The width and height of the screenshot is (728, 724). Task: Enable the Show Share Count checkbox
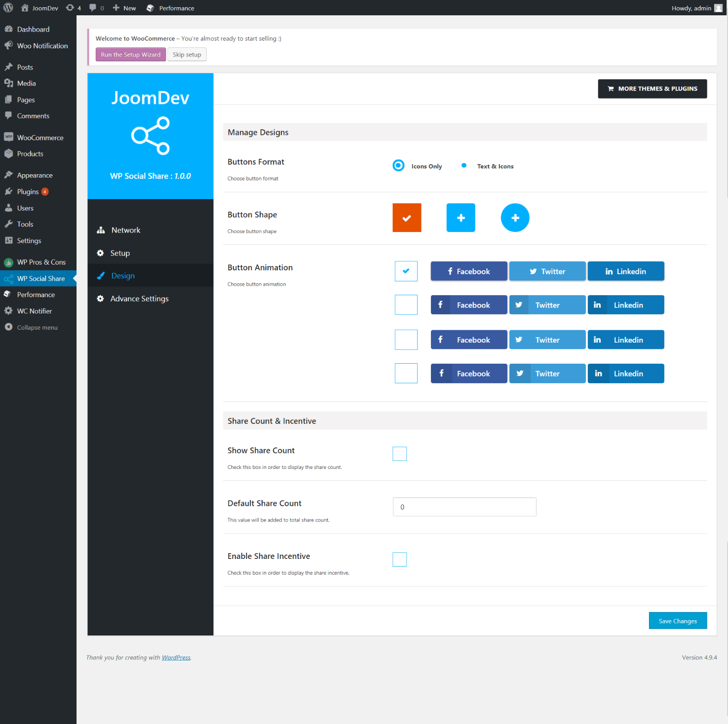coord(399,454)
